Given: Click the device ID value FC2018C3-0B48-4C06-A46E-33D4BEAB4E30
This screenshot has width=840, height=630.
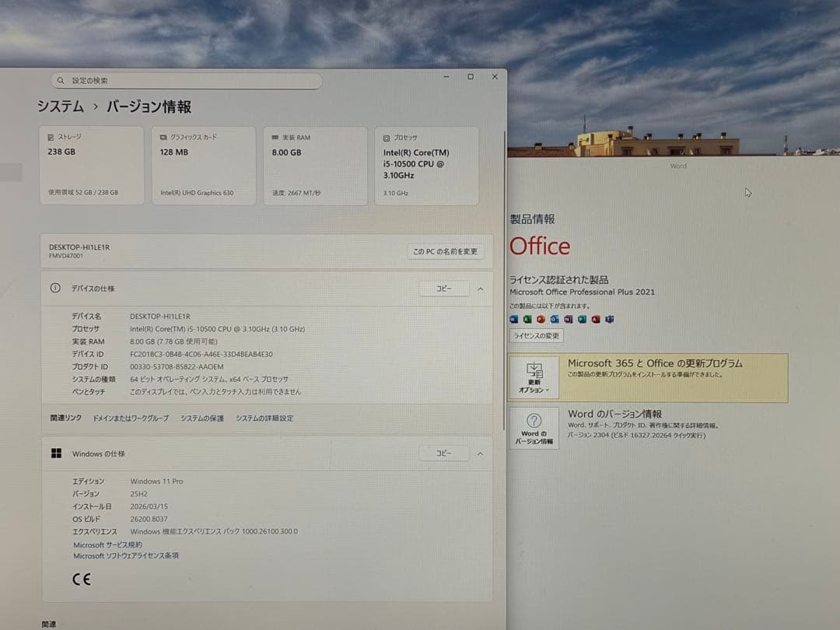Looking at the screenshot, I should pyautogui.click(x=201, y=354).
